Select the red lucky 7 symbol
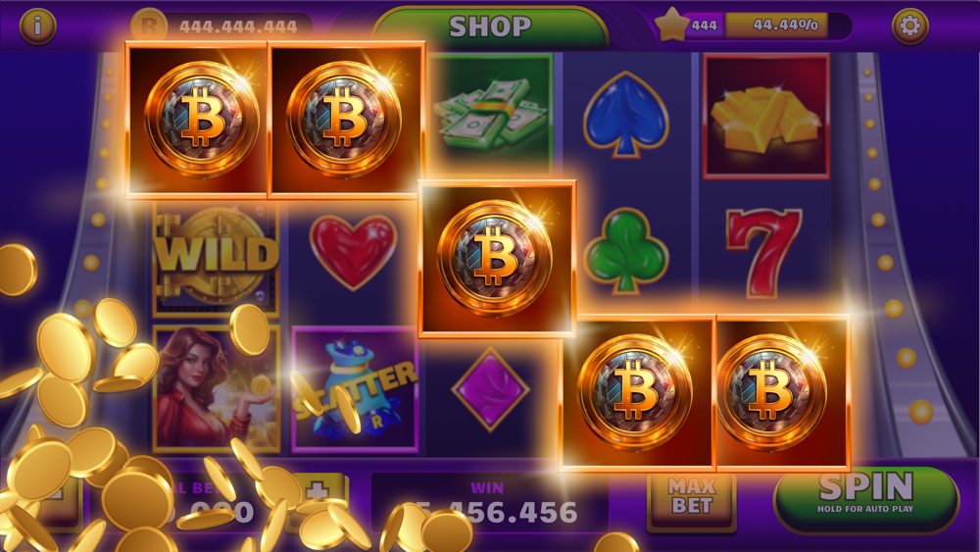 (763, 253)
